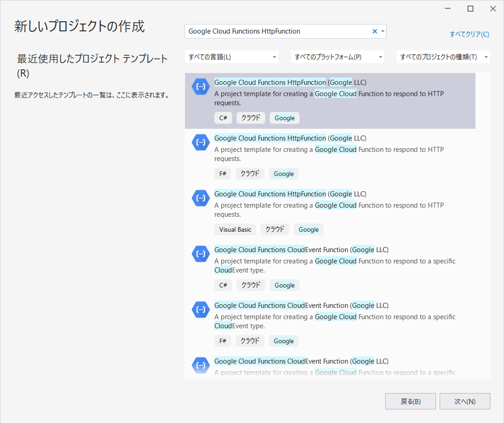This screenshot has width=504, height=423.
Task: Click クラウド tag in F# HttpFunction template
Action: coord(250,173)
